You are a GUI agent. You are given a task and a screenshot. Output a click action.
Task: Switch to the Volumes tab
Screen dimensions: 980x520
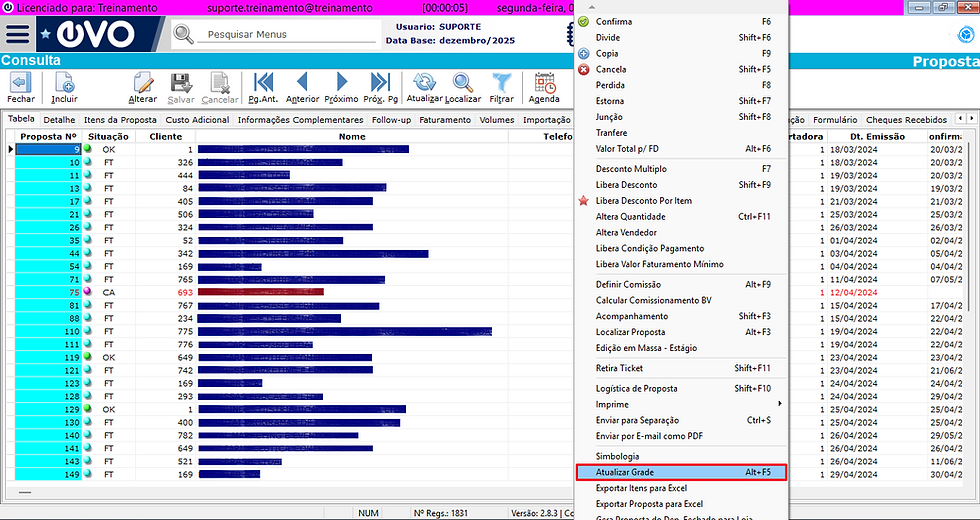coord(497,119)
